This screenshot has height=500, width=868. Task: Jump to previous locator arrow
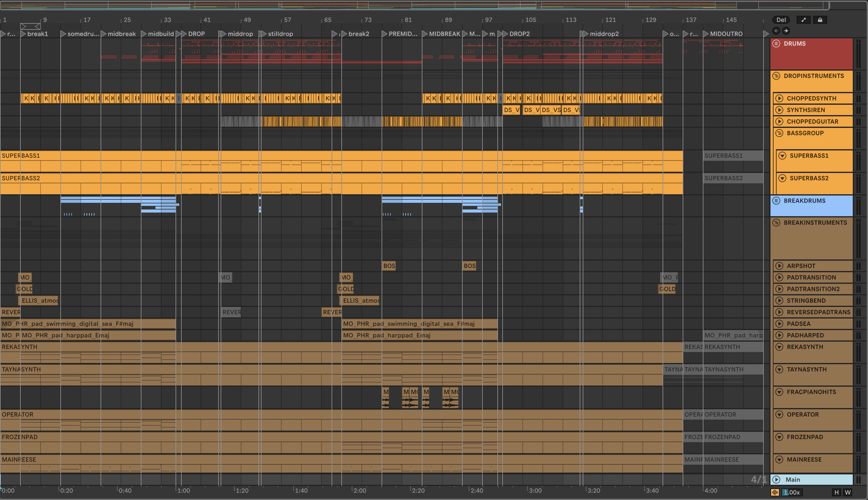point(776,31)
